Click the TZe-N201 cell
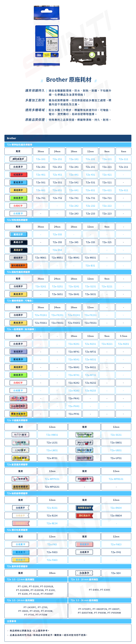This screenshot has height=644, width=136. click(x=123, y=344)
